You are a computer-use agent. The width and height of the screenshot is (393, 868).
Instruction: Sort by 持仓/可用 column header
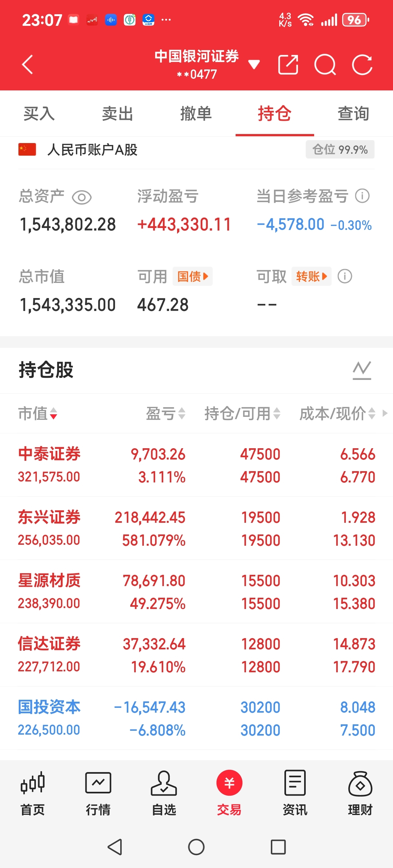pyautogui.click(x=242, y=413)
